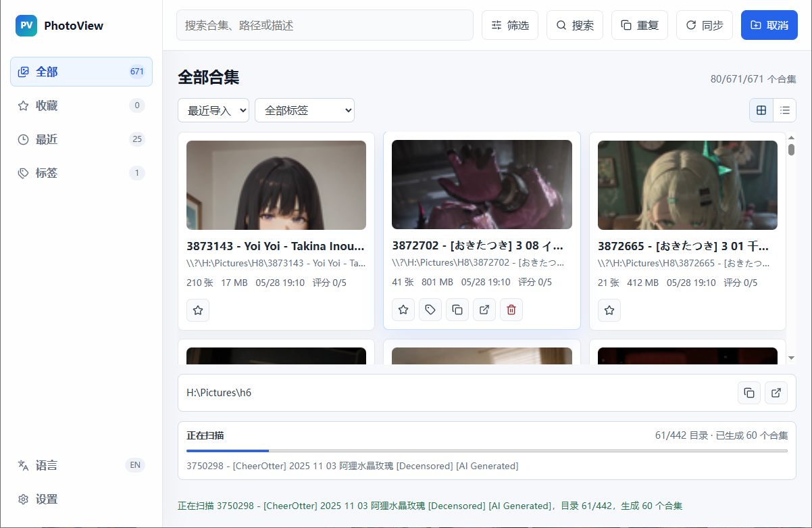
Task: Favorite the 3872702 collection with star
Action: coord(403,310)
